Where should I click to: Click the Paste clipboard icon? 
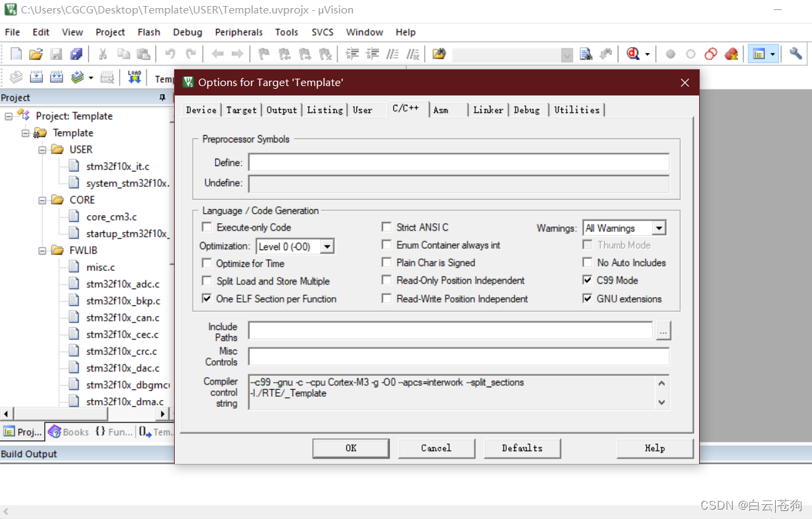point(143,54)
